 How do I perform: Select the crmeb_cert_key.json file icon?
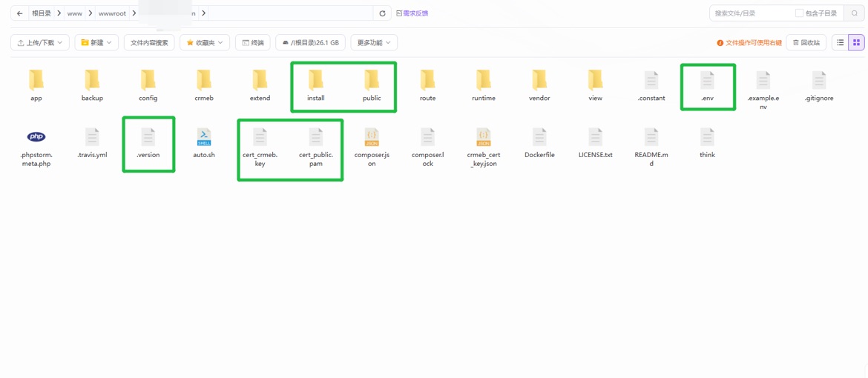tap(483, 136)
